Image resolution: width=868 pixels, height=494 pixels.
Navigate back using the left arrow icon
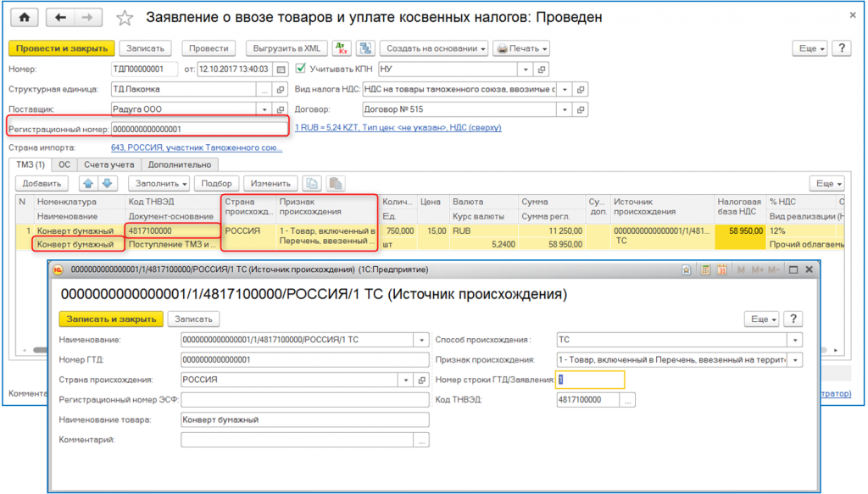[61, 17]
